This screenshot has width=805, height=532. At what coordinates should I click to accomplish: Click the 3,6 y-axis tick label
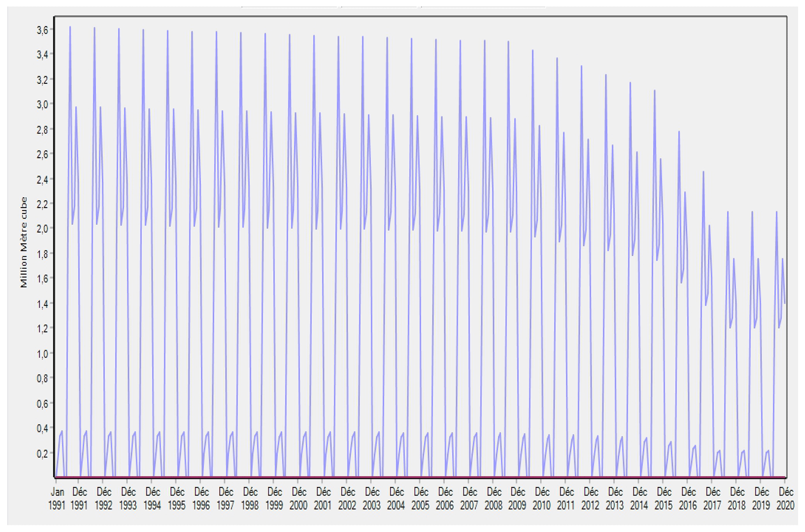pyautogui.click(x=42, y=30)
